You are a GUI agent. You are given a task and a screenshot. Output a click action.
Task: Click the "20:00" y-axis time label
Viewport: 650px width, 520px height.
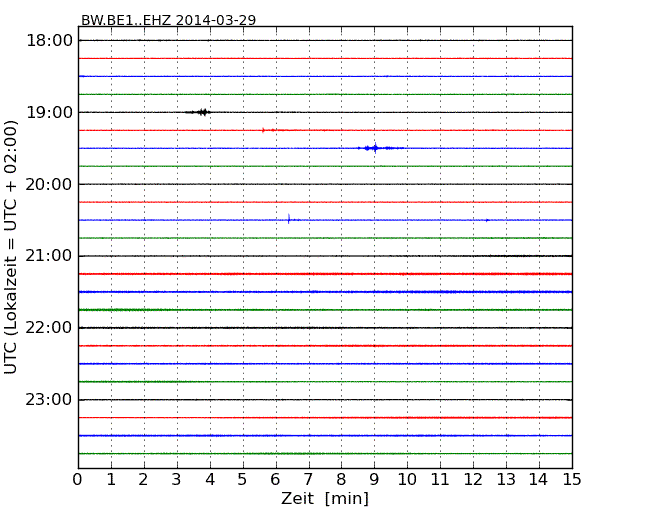pos(49,184)
